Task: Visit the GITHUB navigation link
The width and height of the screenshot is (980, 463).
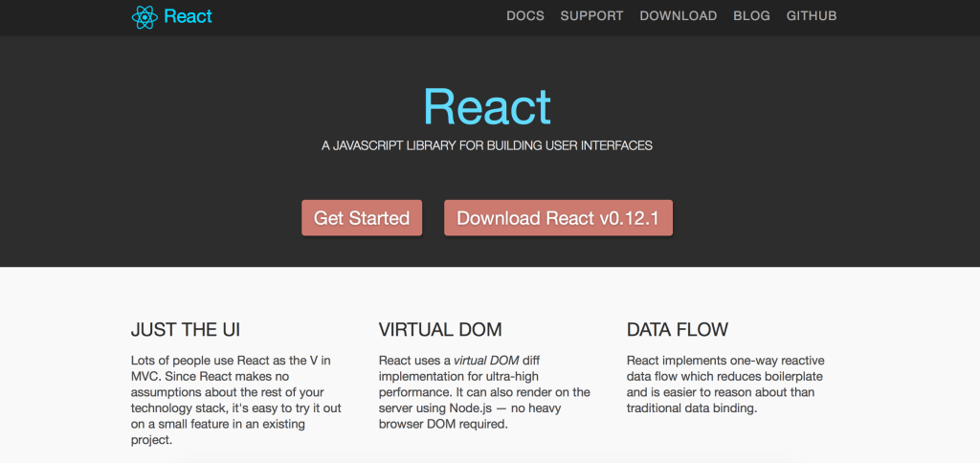Action: 812,16
